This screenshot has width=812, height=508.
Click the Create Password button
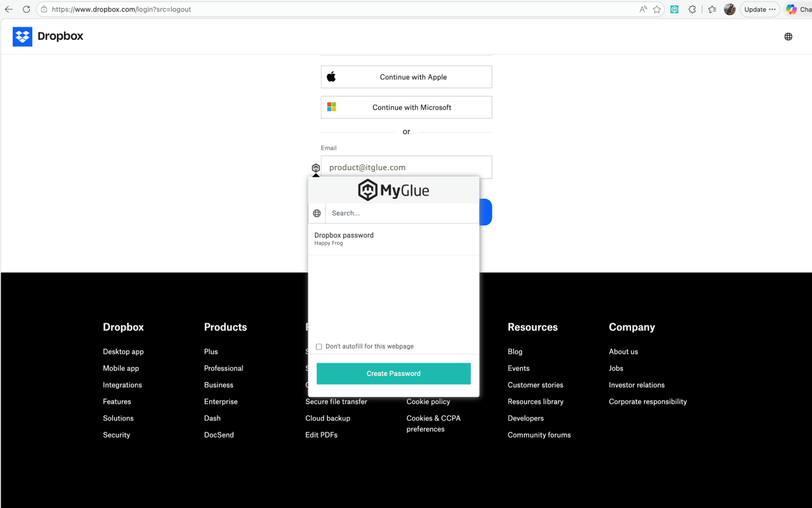click(393, 373)
